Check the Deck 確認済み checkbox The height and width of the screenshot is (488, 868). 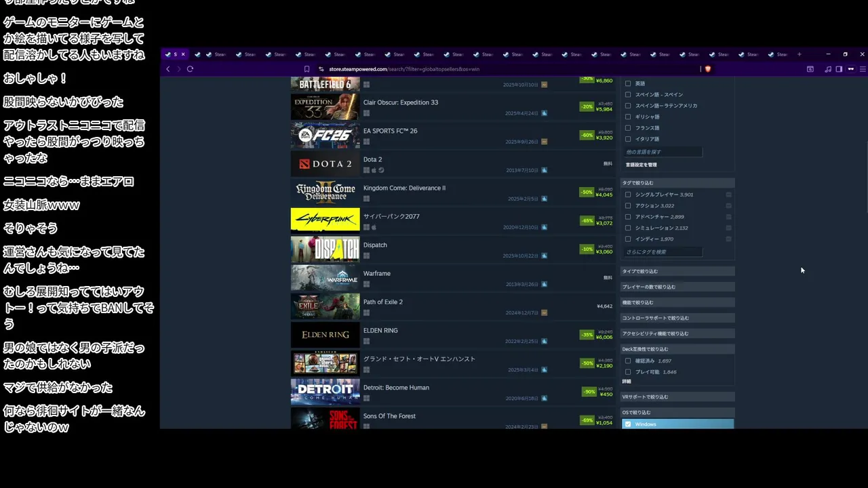click(x=628, y=361)
